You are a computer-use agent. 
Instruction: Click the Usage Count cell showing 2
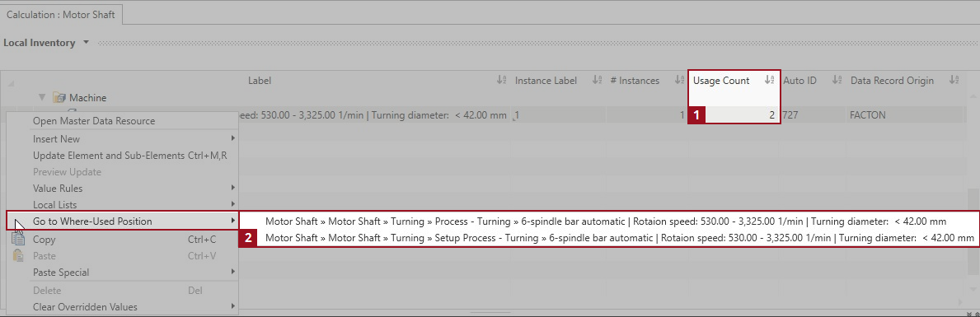(x=734, y=114)
